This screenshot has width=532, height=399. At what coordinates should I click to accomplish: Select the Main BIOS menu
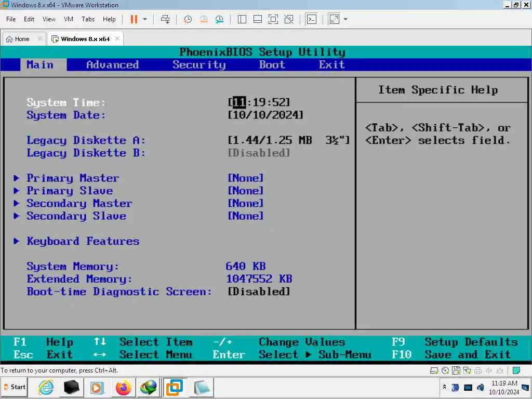click(40, 64)
